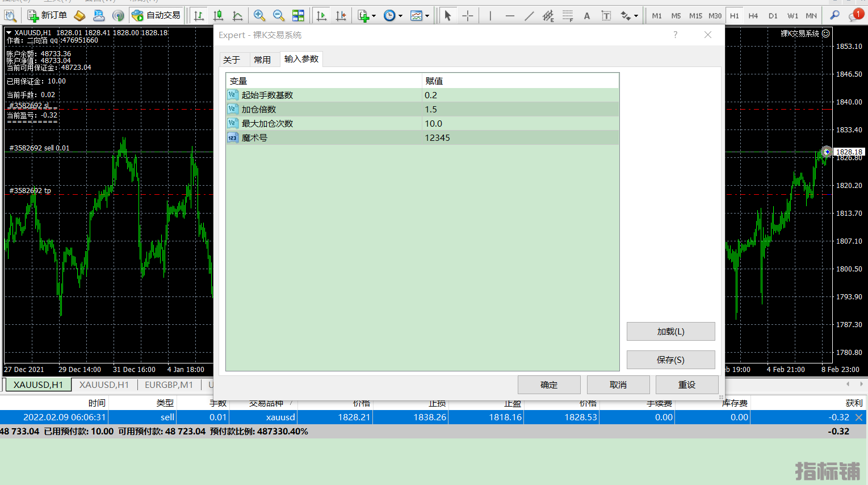This screenshot has height=485, width=868.
Task: Select the 魔术号 parameter row
Action: point(422,137)
